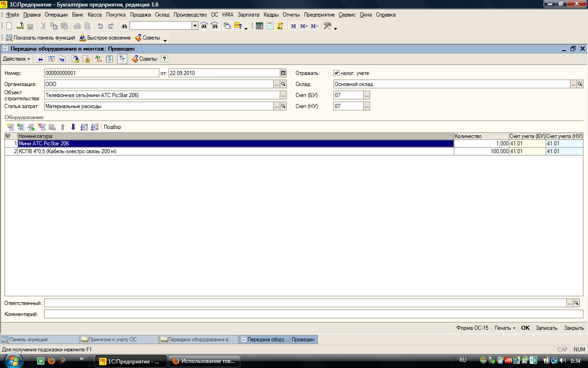Viewport: 588px width, 368px height.
Task: Click the delete row icon with red X
Action: tap(42, 127)
